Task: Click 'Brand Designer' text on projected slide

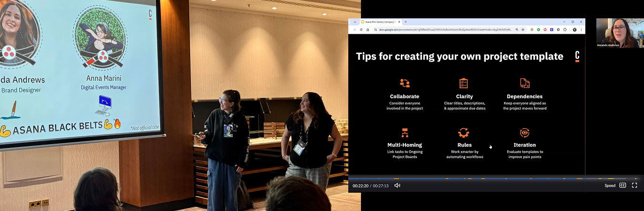Action: click(x=21, y=90)
